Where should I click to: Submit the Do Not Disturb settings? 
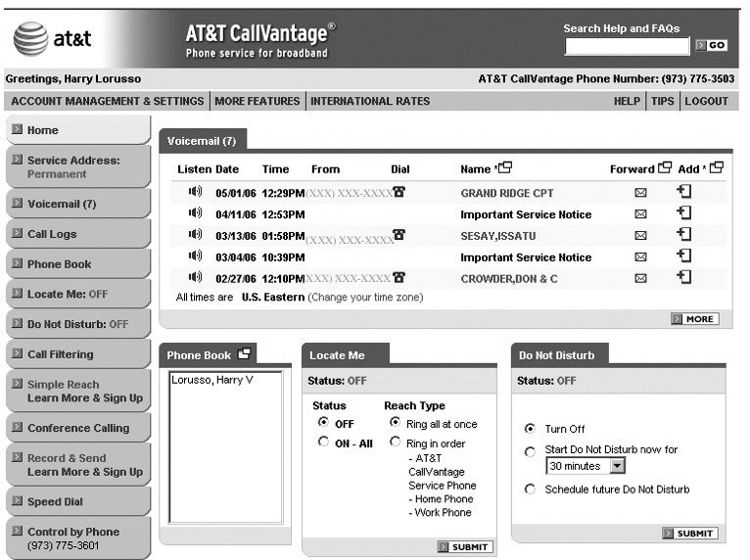pos(689,534)
